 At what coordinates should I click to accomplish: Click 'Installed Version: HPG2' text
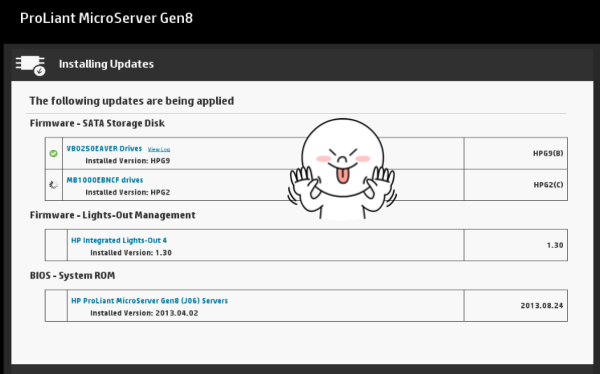tap(128, 192)
